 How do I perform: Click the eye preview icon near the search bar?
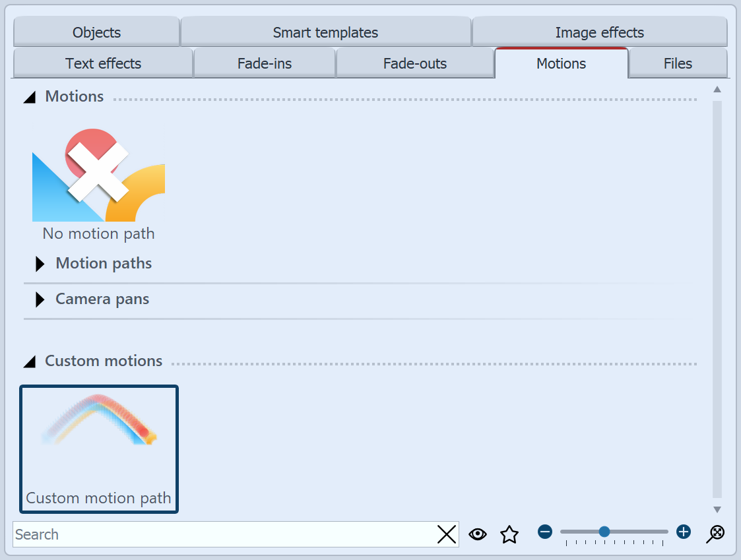[x=478, y=534]
